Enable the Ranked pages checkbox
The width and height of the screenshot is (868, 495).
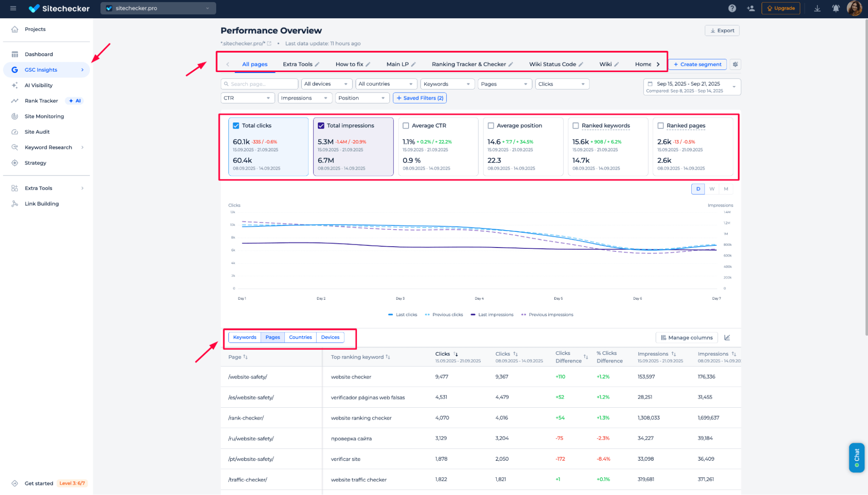pos(660,126)
